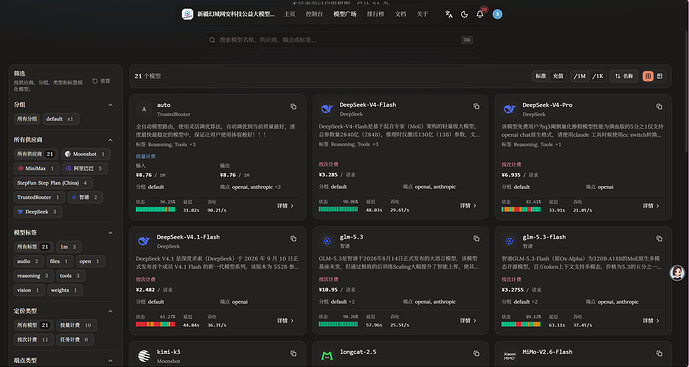
Task: Click the keyboard shortcut badge in the search bar
Action: coord(467,40)
